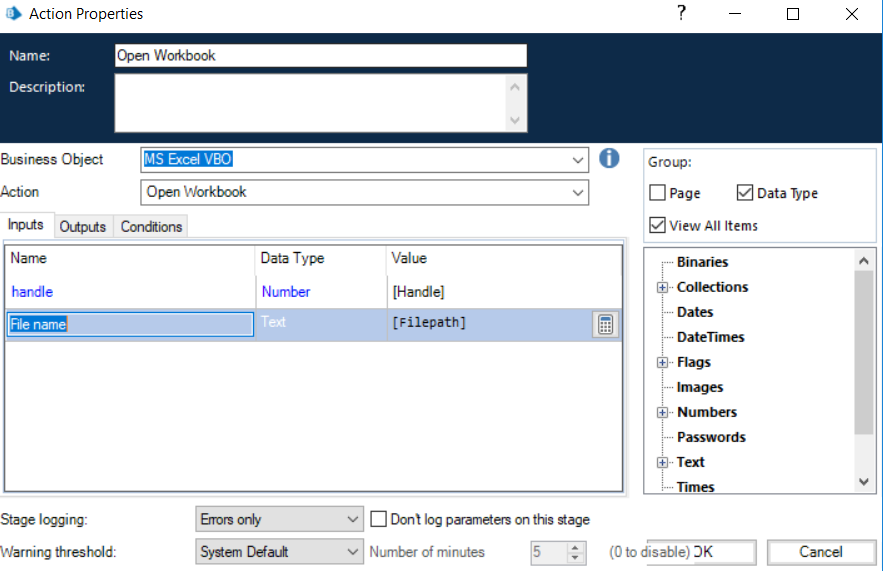
Task: Toggle the Data Type group checkbox
Action: pyautogui.click(x=744, y=193)
